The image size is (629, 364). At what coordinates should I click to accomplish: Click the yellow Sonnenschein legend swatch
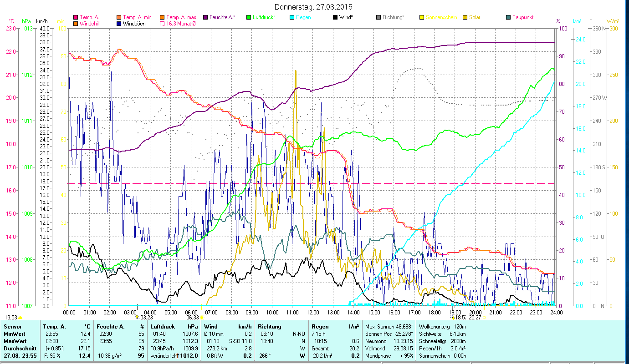pos(422,17)
